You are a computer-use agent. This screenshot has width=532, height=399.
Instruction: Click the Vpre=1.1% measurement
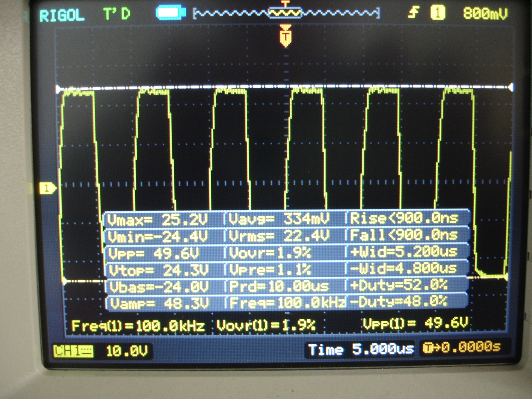[x=270, y=270]
